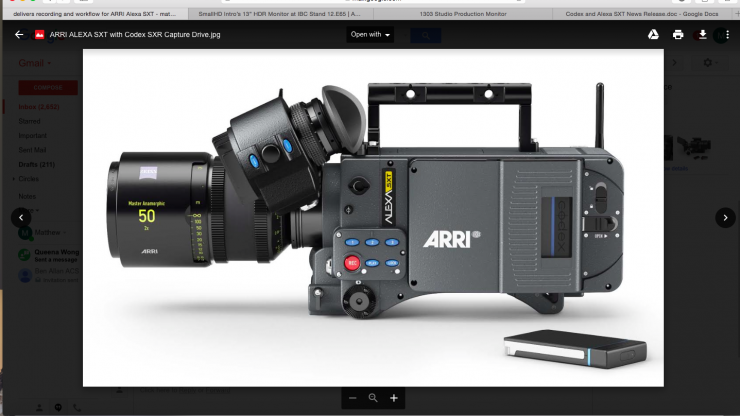Click the red JPG file type icon
The image size is (740, 416).
pos(40,34)
